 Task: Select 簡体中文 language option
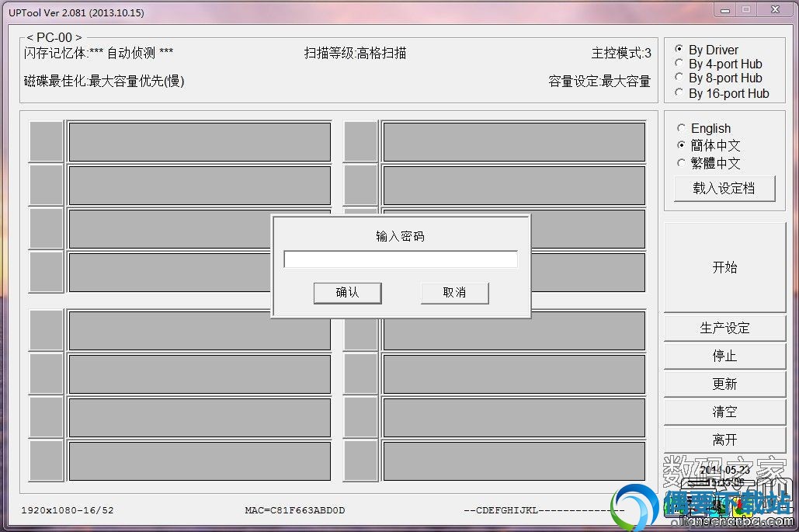pyautogui.click(x=708, y=145)
